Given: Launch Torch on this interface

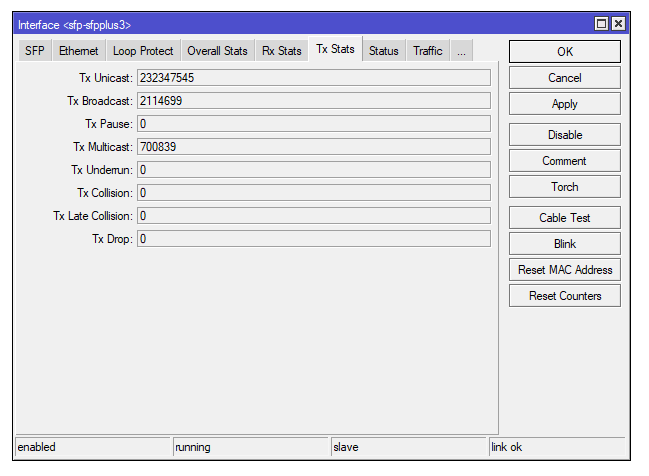Looking at the screenshot, I should [x=565, y=187].
